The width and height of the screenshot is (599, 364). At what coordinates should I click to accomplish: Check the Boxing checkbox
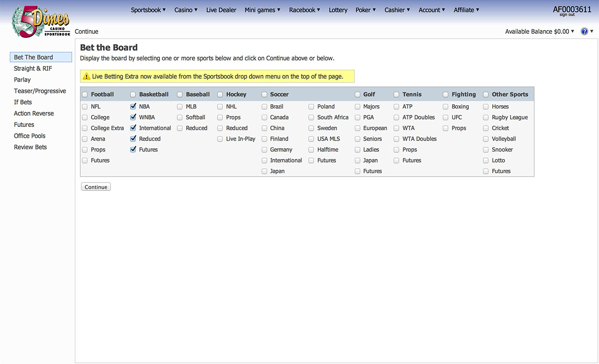446,107
